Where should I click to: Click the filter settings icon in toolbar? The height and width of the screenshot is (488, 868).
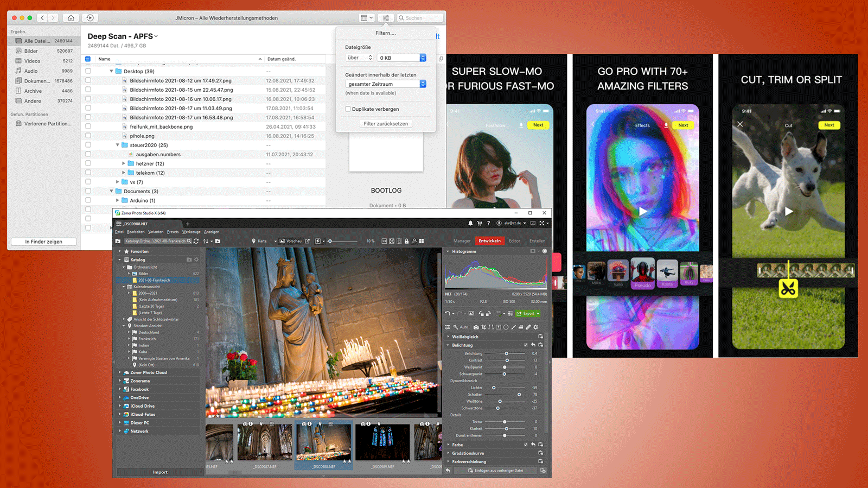[386, 18]
